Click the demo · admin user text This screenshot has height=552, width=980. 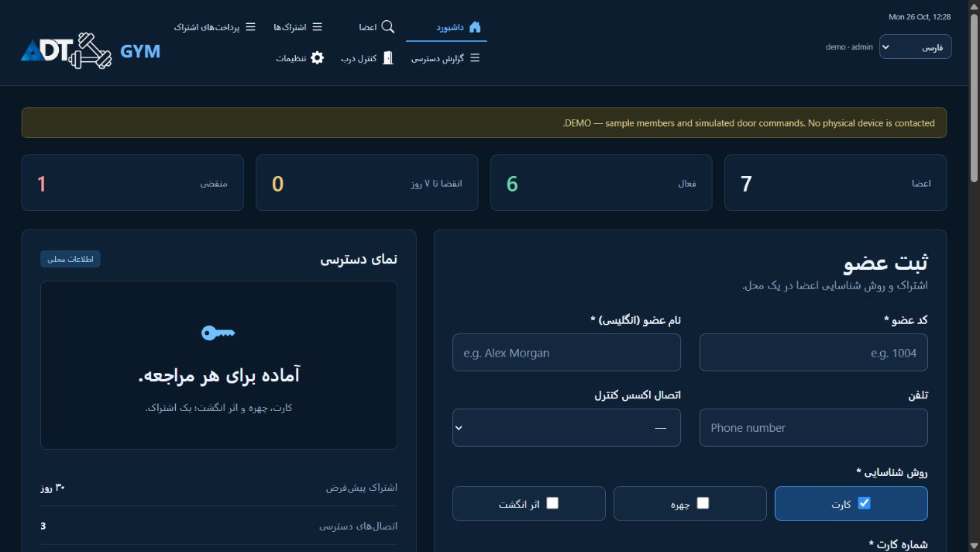[849, 47]
